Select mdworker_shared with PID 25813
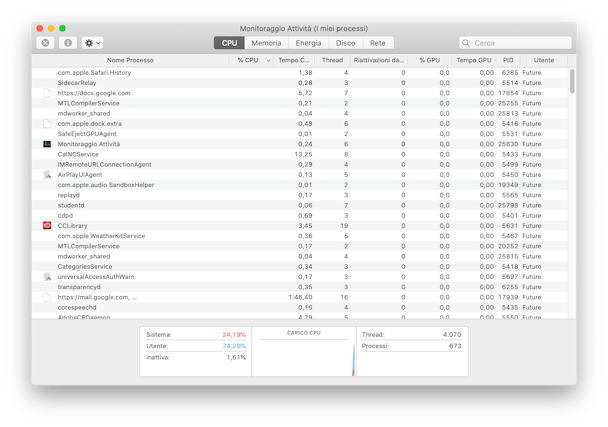This screenshot has height=427, width=608. coord(300,114)
